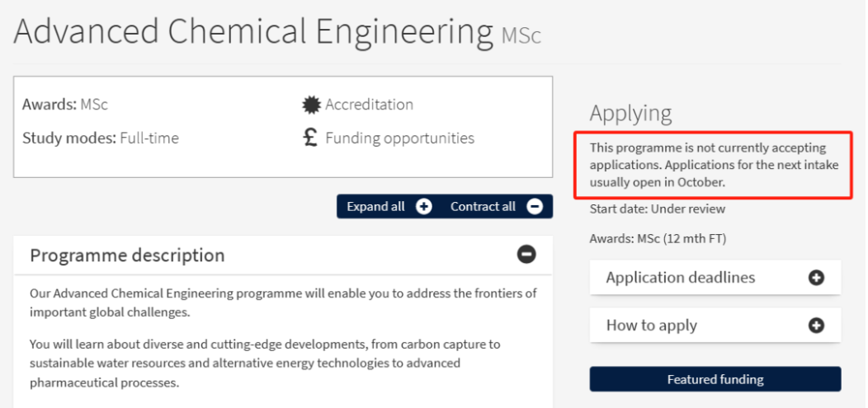
Task: Click the Start date: Under review text
Action: click(658, 209)
